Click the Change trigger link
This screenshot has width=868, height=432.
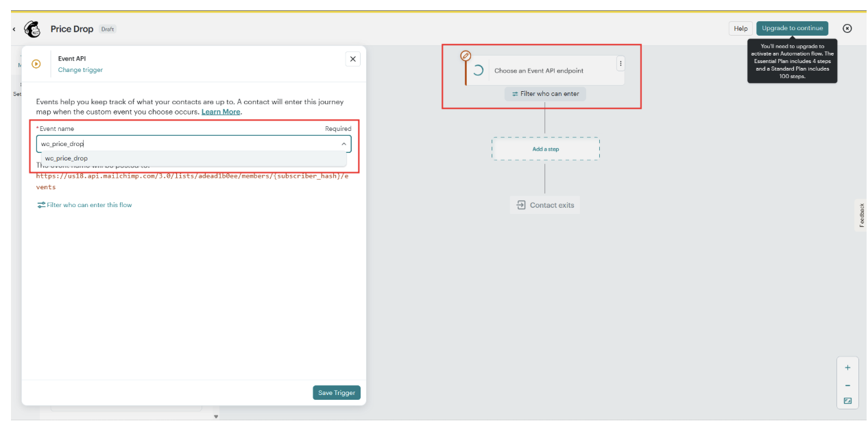pos(80,70)
